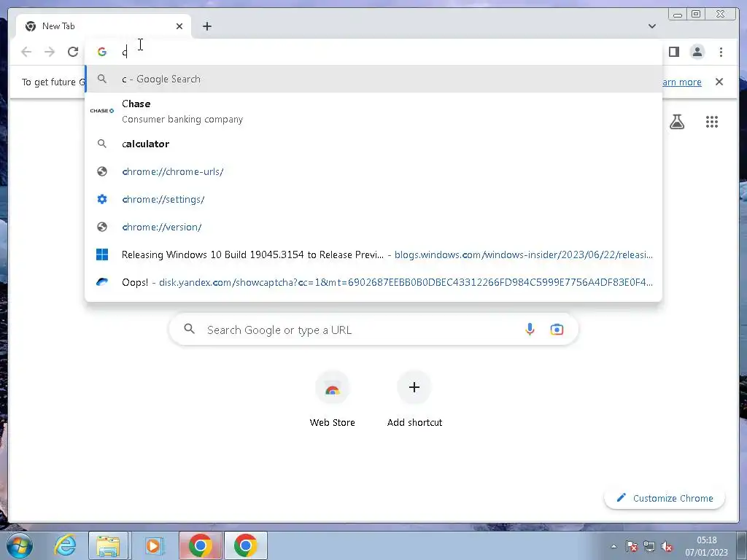Open Action Center flag icon
The image size is (747, 560).
pos(631,546)
